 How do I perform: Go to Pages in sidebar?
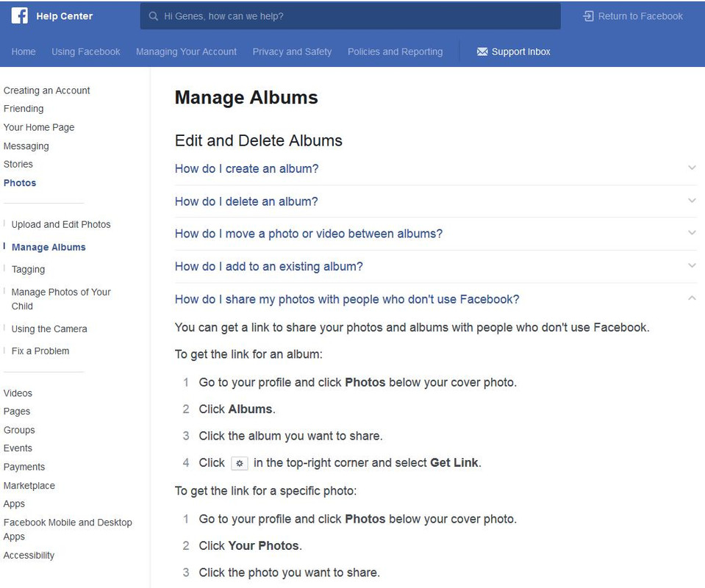pyautogui.click(x=17, y=412)
